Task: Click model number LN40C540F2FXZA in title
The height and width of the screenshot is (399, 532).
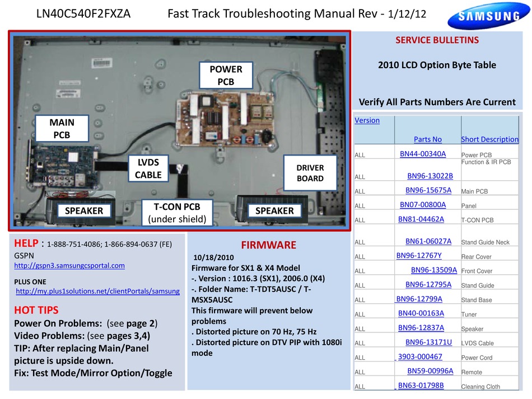Action: [x=83, y=14]
